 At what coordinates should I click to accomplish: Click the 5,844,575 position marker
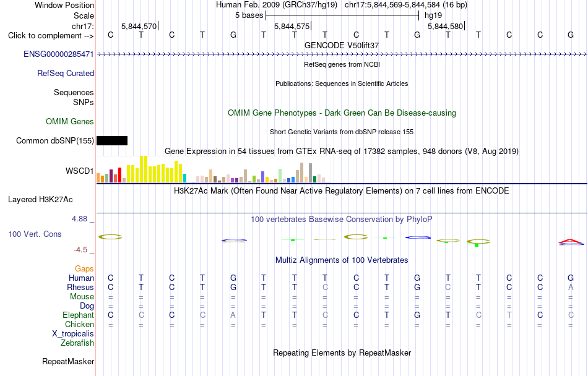pyautogui.click(x=292, y=26)
